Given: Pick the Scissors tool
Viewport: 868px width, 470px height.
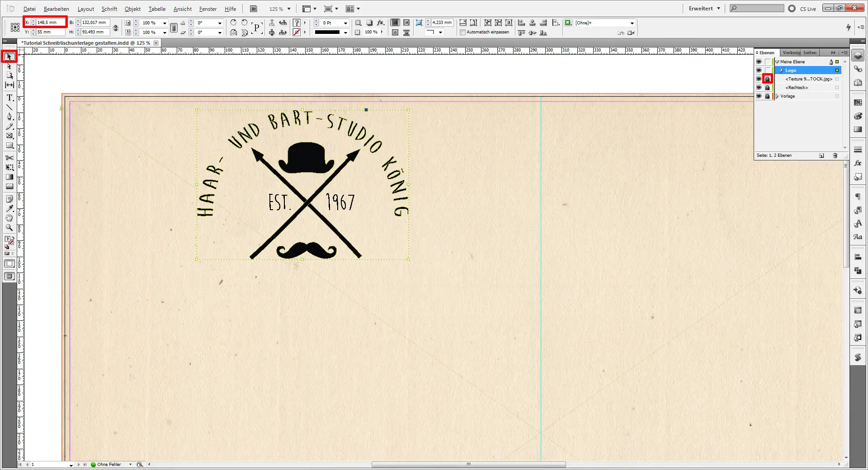Looking at the screenshot, I should 9,158.
